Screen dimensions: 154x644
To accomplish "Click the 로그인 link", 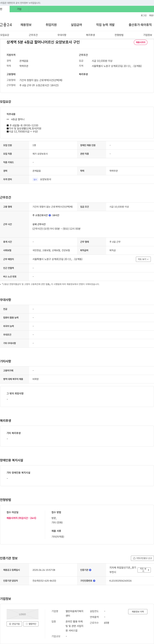I will point(144,15).
